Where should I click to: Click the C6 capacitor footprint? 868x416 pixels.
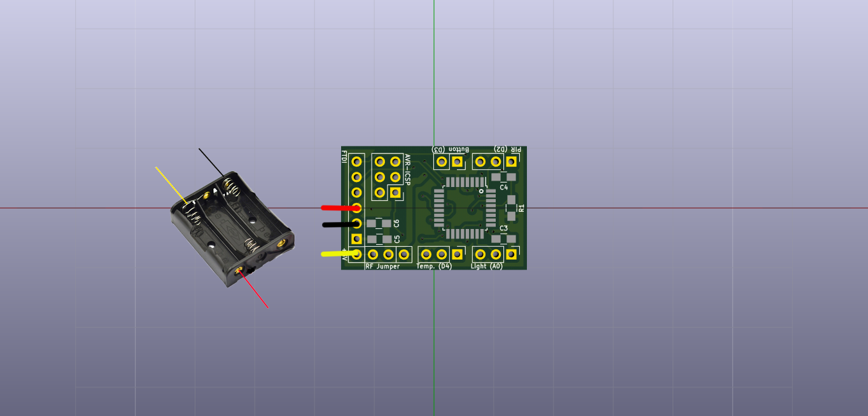pos(378,223)
